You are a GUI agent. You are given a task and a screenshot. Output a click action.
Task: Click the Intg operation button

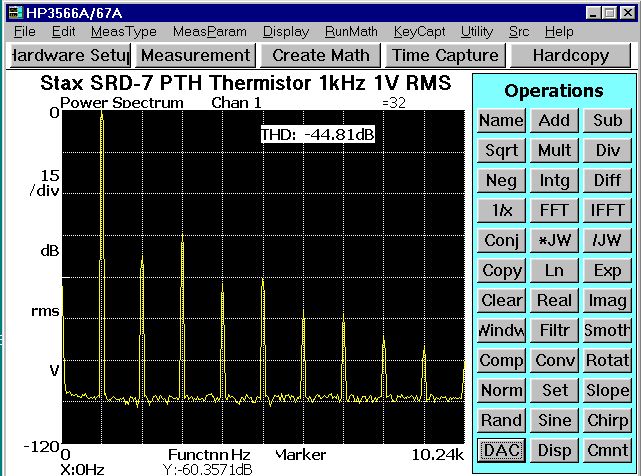(x=554, y=180)
